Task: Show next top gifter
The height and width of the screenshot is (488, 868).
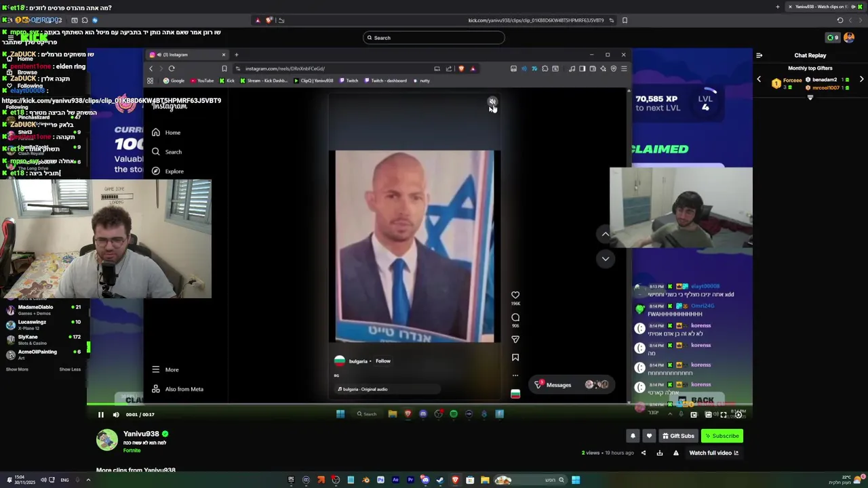Action: [861, 80]
